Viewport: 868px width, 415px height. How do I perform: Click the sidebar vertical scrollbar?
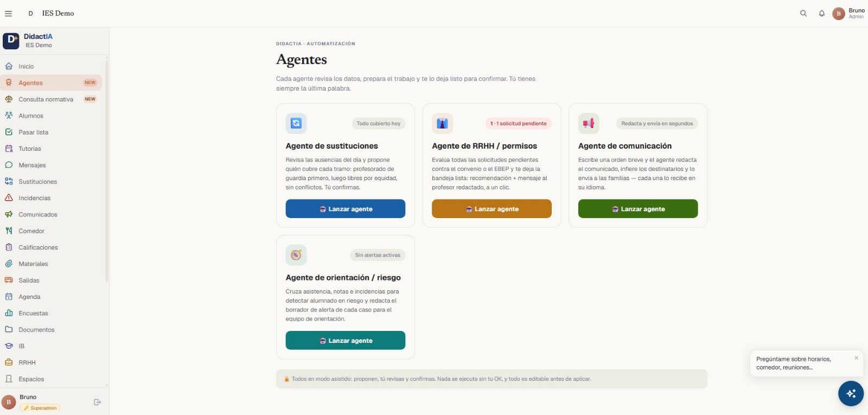107,171
